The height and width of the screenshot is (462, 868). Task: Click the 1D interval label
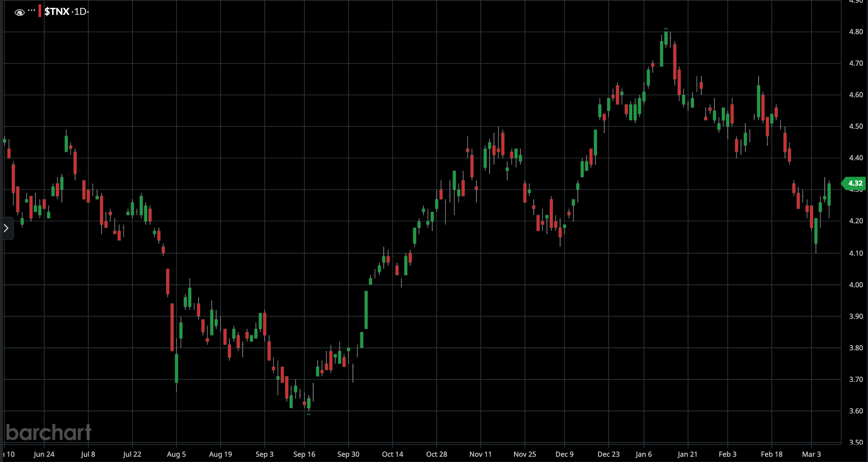tap(80, 11)
